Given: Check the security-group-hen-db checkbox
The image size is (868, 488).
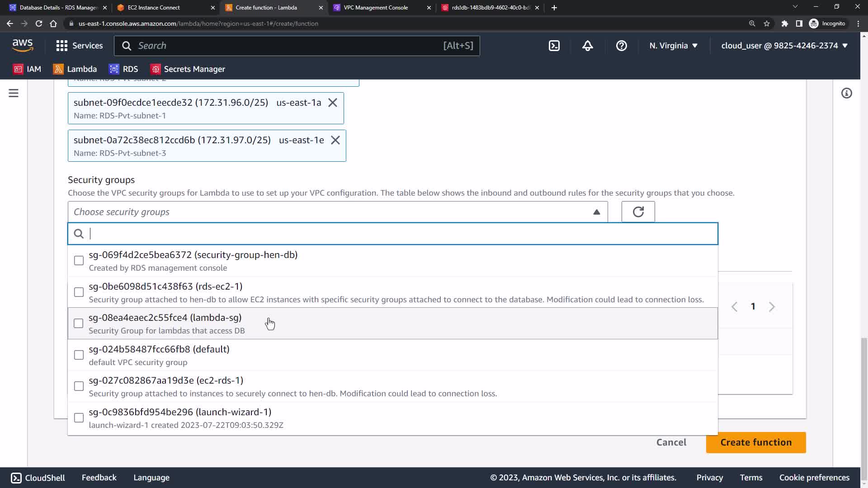Looking at the screenshot, I should pos(79,261).
